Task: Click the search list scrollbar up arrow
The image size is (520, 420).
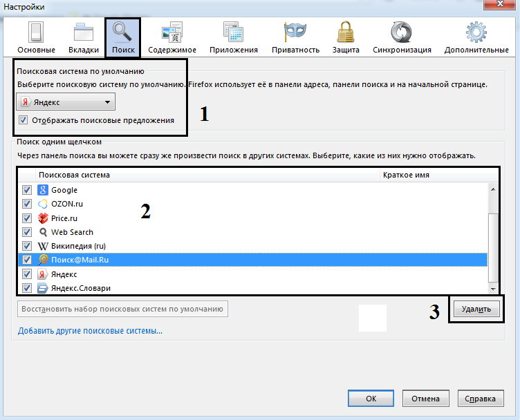Action: click(x=493, y=189)
